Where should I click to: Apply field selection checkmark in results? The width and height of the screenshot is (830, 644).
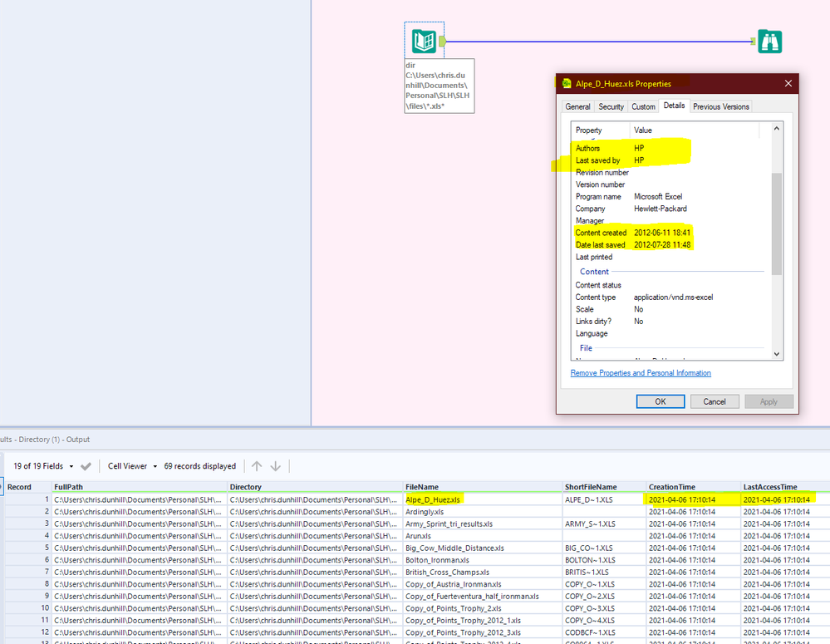tap(86, 466)
